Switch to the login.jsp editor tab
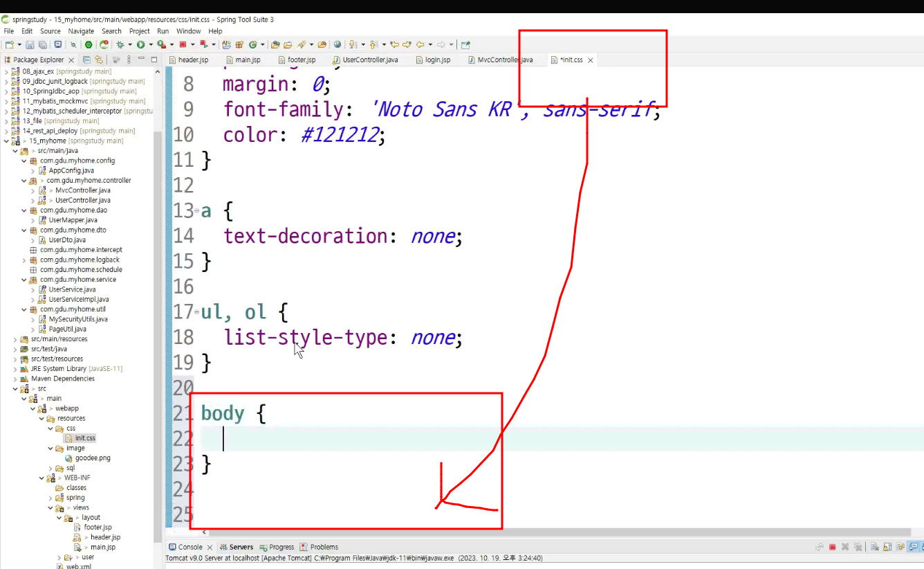This screenshot has height=569, width=924. click(432, 60)
